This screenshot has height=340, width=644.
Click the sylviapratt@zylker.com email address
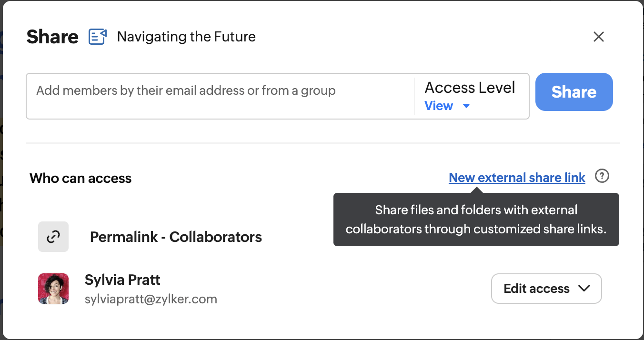coord(151,299)
